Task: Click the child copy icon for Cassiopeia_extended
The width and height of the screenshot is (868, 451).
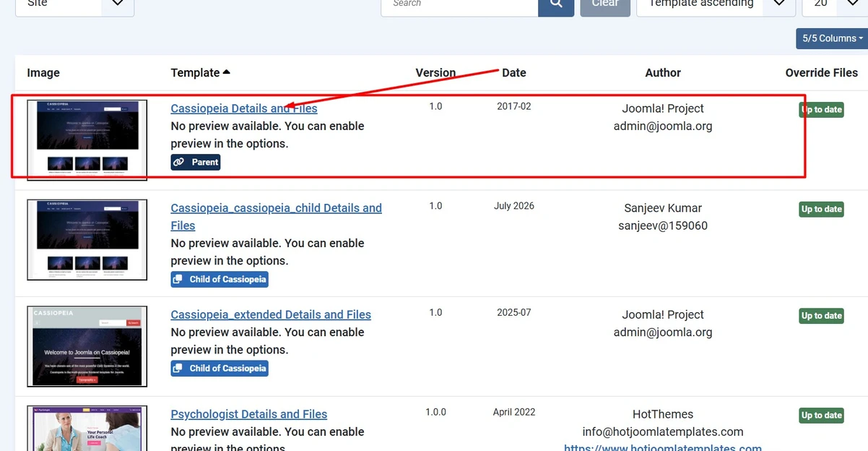Action: tap(179, 368)
